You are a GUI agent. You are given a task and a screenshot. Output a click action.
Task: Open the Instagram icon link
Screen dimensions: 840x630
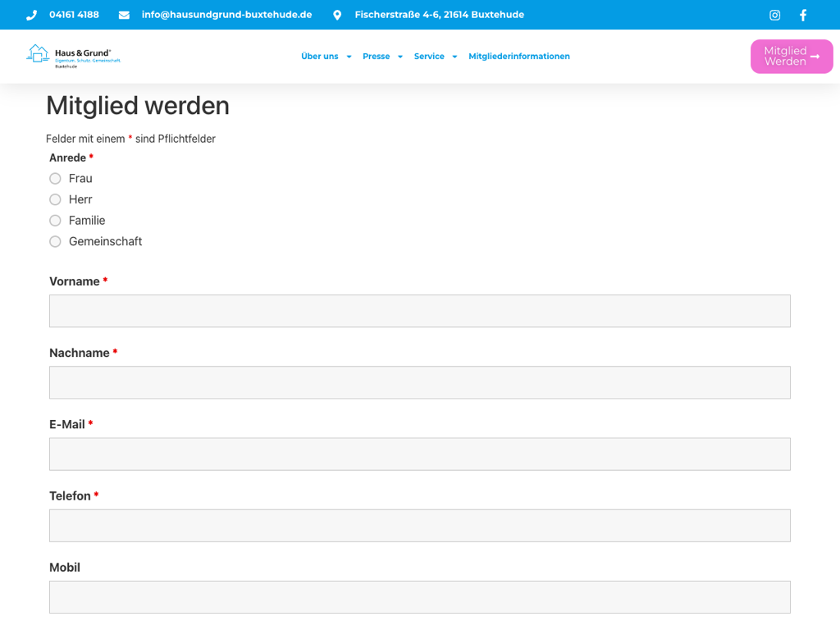coord(774,15)
